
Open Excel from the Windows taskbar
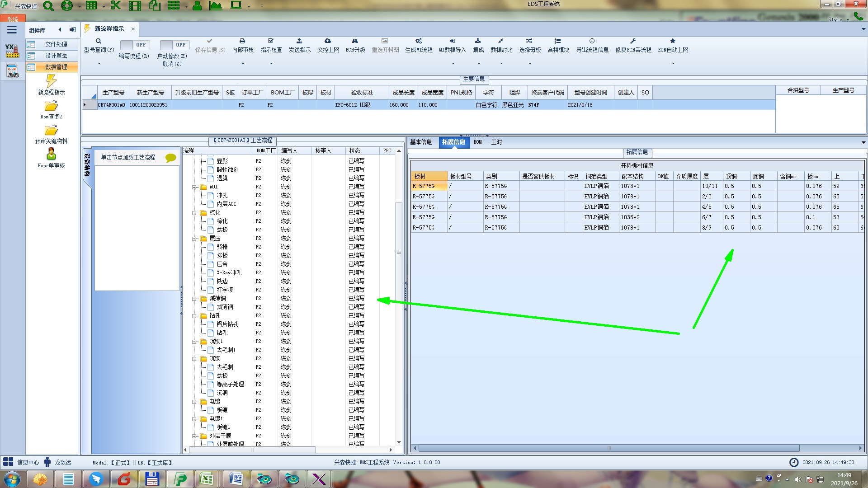tap(207, 479)
